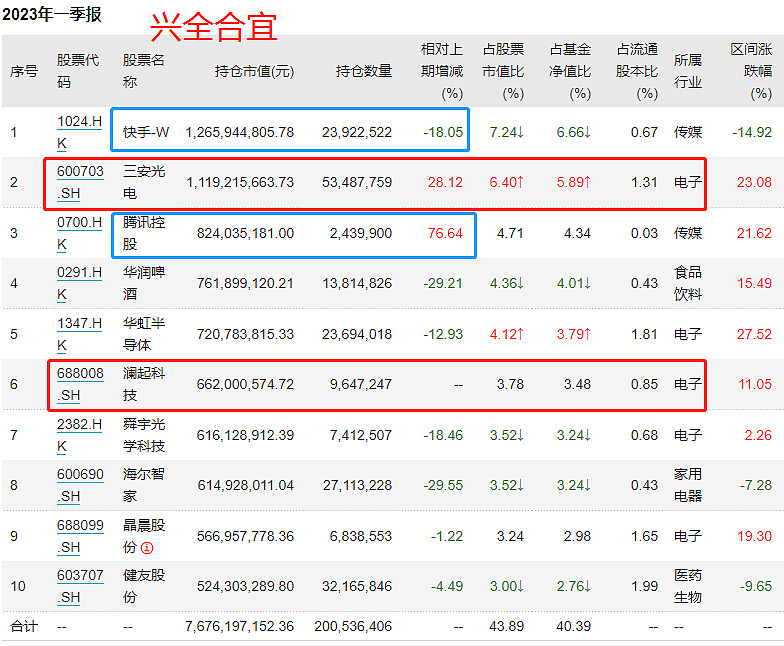Select stock name 健友股份
Screen dimensions: 784x646
[144, 586]
